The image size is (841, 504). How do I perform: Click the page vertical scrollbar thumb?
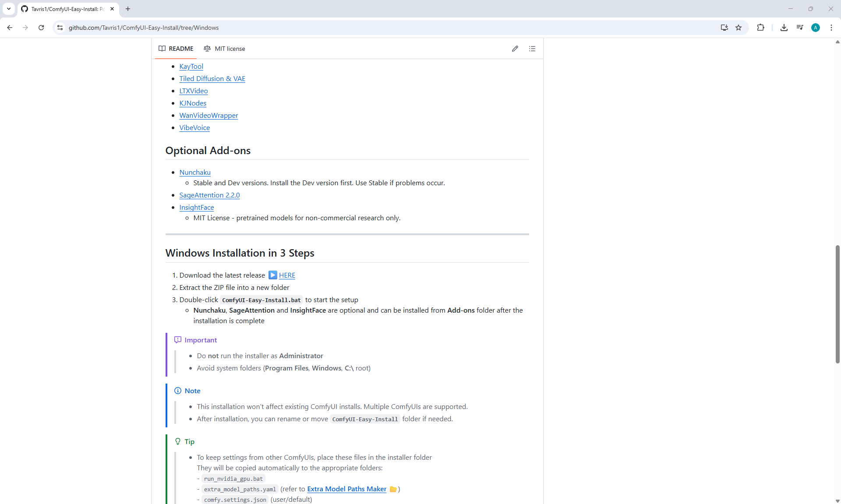[837, 304]
